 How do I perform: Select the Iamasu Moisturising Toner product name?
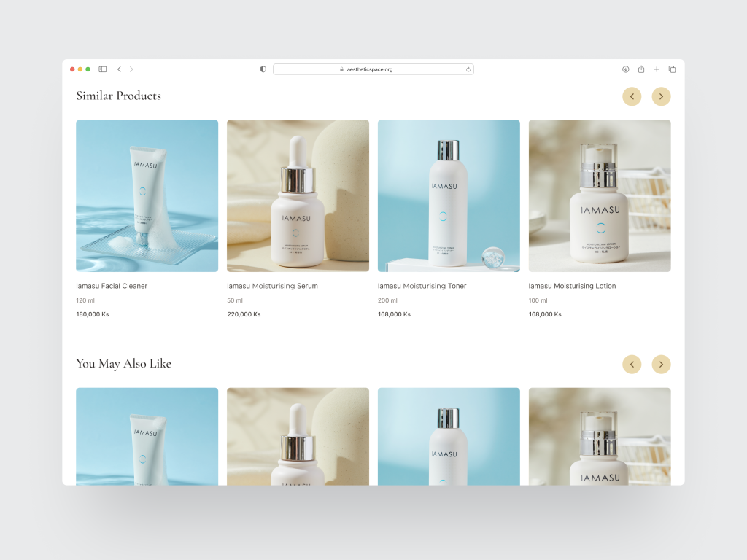click(422, 286)
